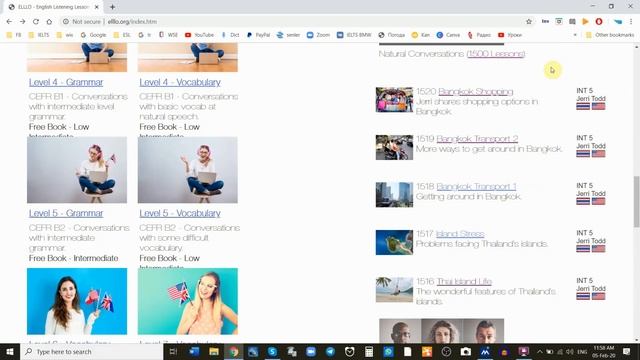Click the Bangkok Transport 2 thumbnail
Viewport: 640px width, 360px height.
pyautogui.click(x=394, y=147)
